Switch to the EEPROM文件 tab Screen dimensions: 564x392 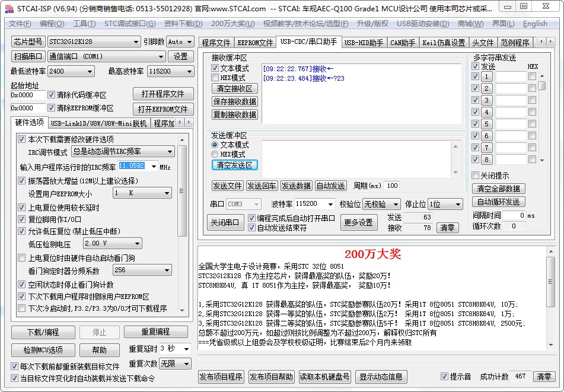(255, 43)
